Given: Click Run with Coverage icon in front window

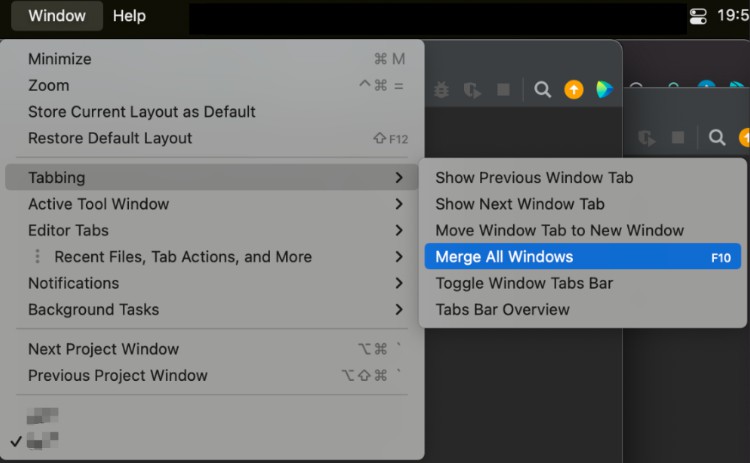Looking at the screenshot, I should tap(472, 89).
